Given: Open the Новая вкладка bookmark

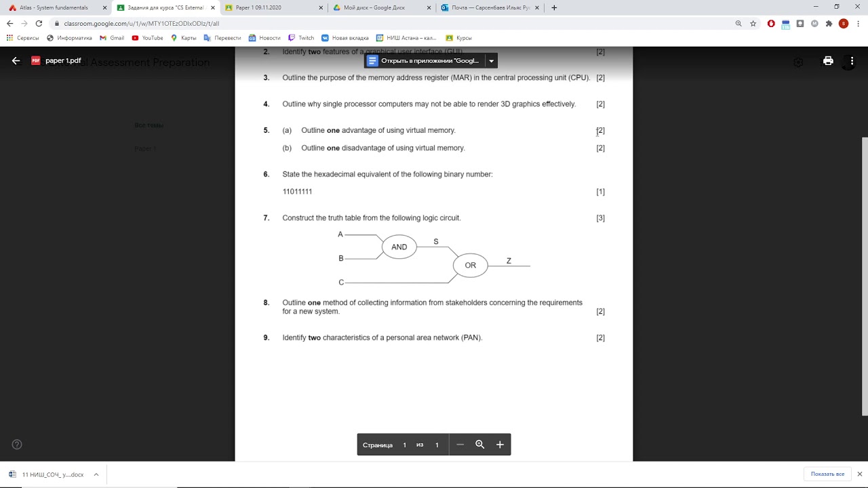Looking at the screenshot, I should [345, 38].
